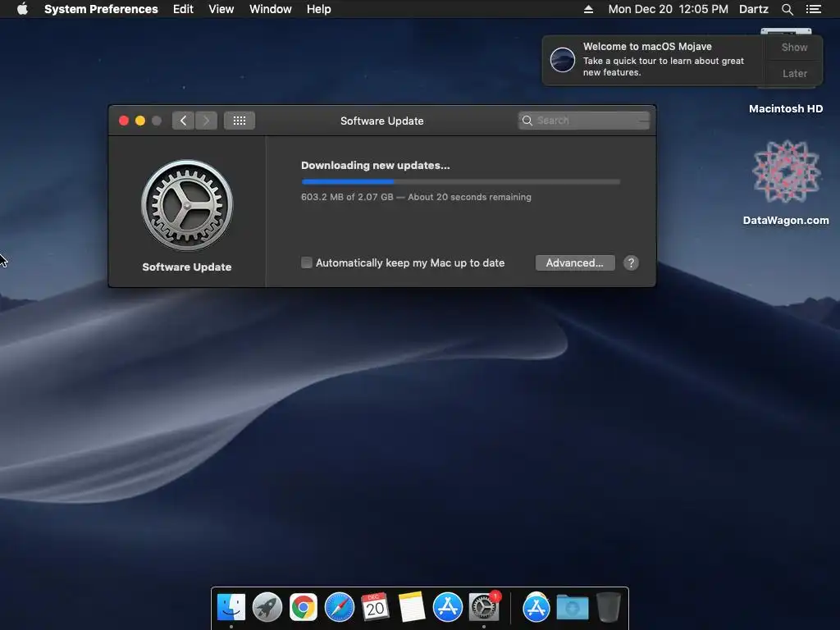Click the Search field in Software Update
This screenshot has width=840, height=630.
point(584,121)
